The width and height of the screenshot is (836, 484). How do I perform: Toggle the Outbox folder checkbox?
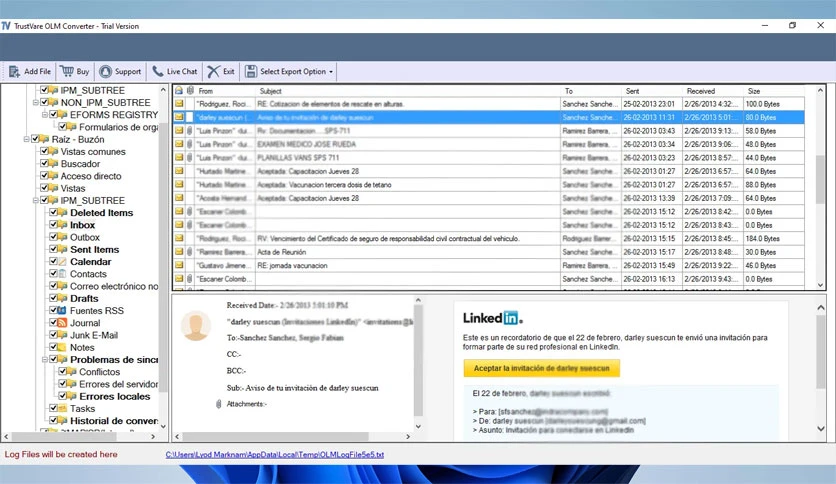pos(53,236)
